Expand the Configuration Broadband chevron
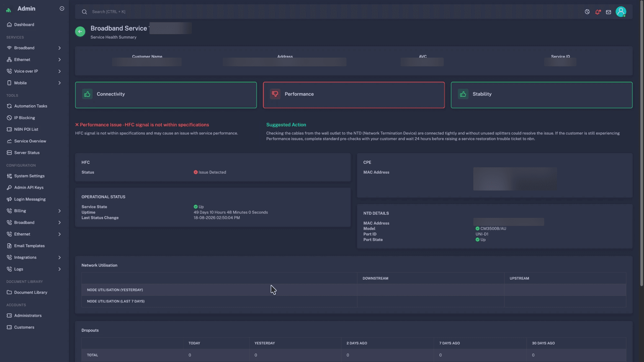 (60, 223)
